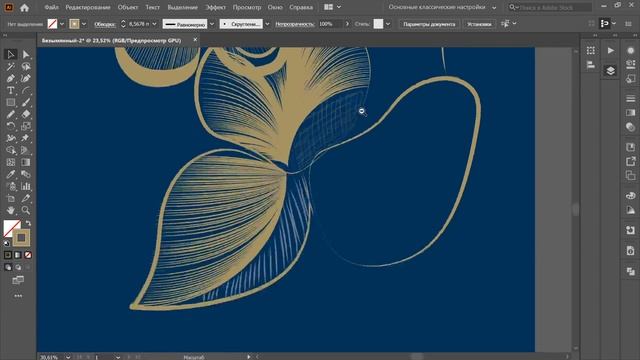This screenshot has width=640, height=360.
Task: Set paint mode to Gradient
Action: (18, 255)
